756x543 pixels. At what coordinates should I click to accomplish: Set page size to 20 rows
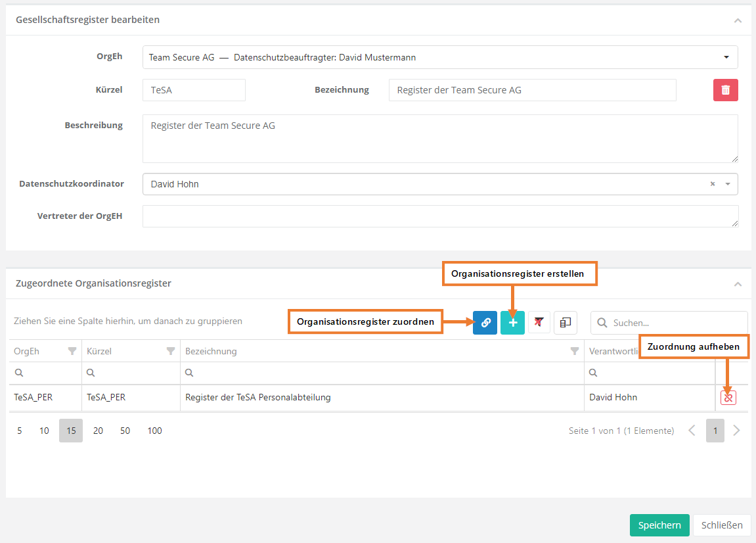98,431
